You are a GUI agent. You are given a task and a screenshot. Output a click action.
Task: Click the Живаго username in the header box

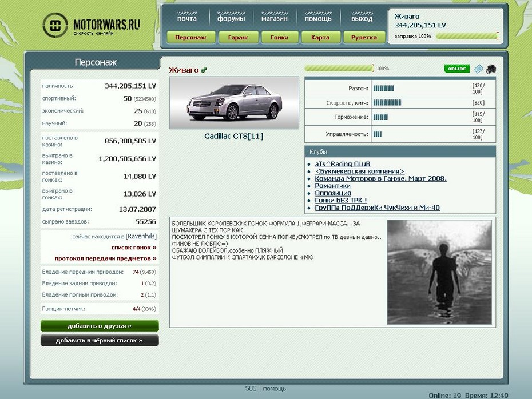(x=407, y=16)
